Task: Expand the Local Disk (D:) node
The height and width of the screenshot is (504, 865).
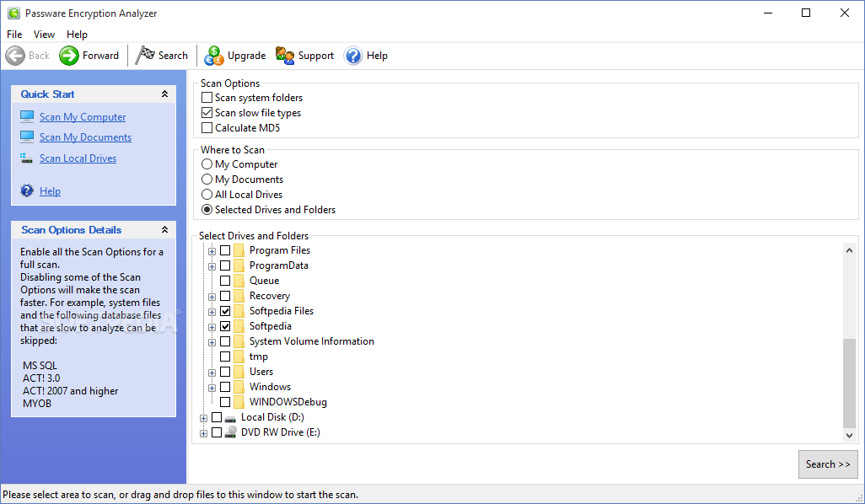Action: [203, 418]
